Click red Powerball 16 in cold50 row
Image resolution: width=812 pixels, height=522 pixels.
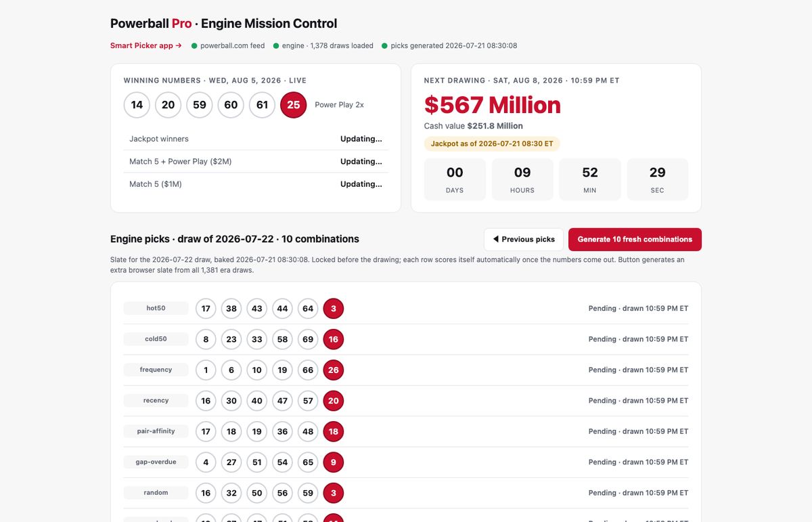point(334,339)
